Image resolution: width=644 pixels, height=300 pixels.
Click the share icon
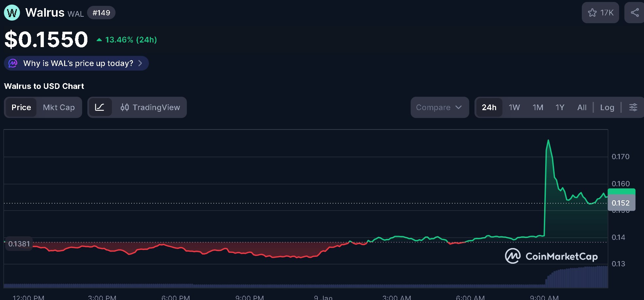coord(635,13)
